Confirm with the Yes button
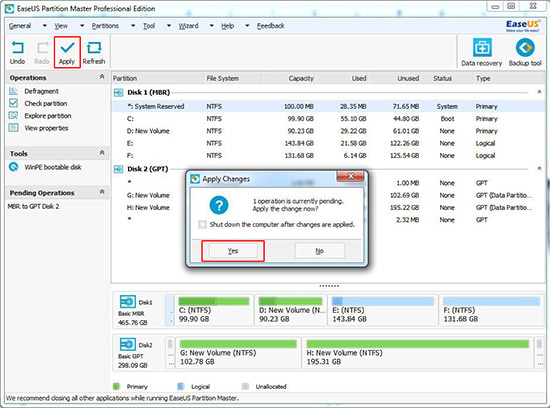This screenshot has height=408, width=550. [x=233, y=251]
